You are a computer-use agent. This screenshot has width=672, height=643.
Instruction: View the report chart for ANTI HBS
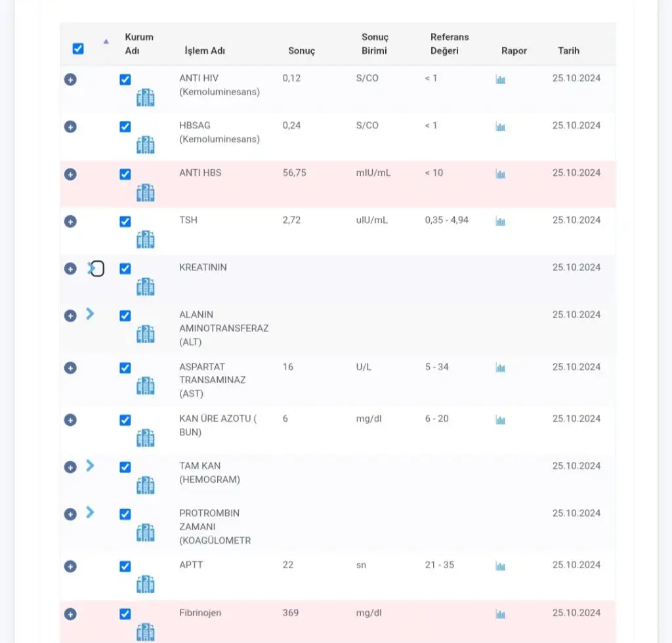point(500,175)
